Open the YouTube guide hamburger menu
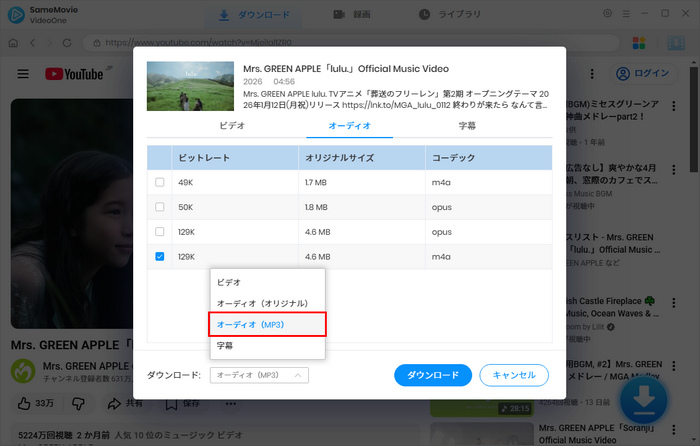This screenshot has width=700, height=446. pos(23,74)
